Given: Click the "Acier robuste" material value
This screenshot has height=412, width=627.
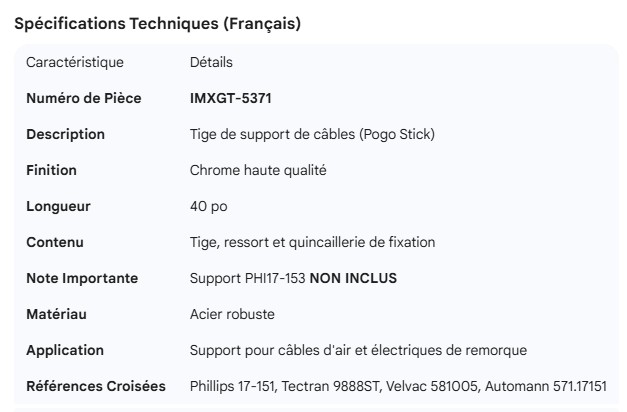Looking at the screenshot, I should pyautogui.click(x=232, y=314).
